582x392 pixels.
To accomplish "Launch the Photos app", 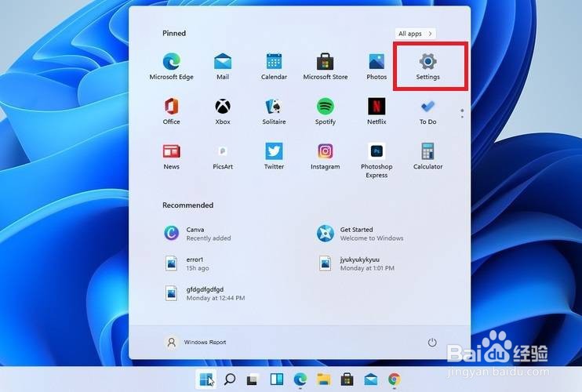I will (x=376, y=67).
